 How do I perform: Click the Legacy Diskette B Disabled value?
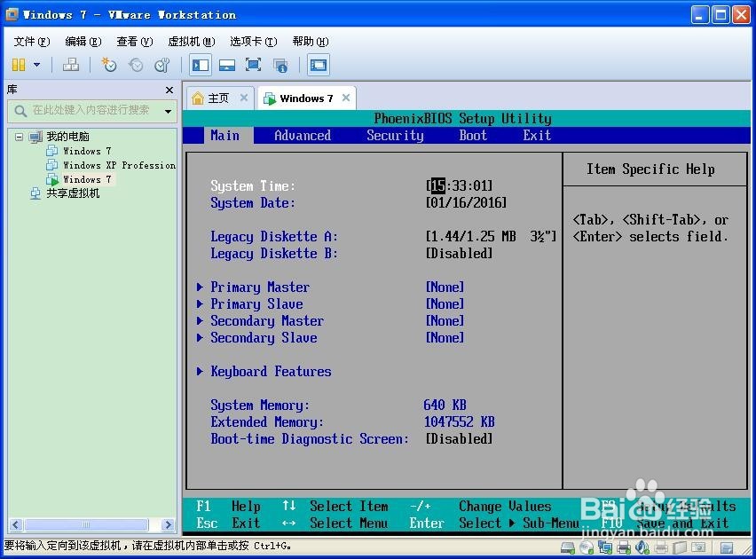[459, 253]
